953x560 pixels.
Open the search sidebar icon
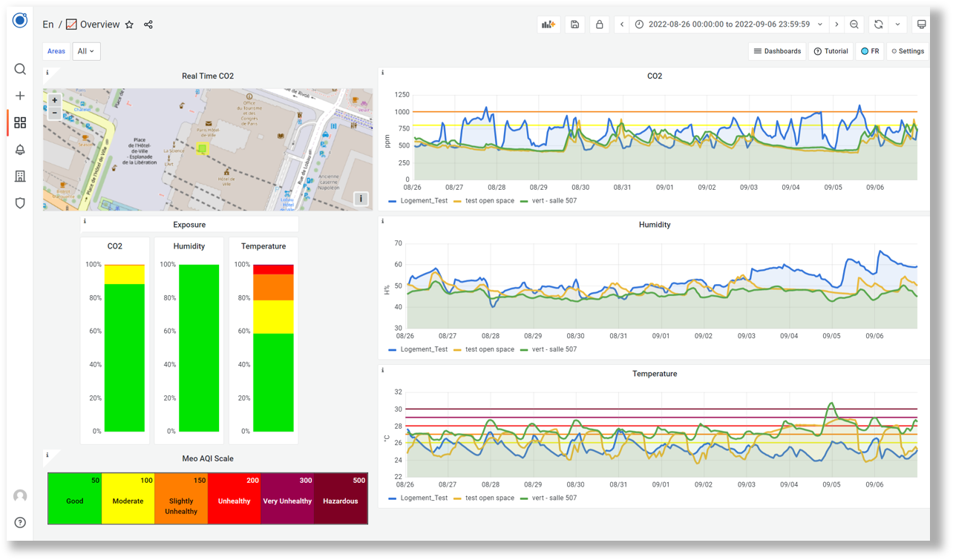pyautogui.click(x=20, y=69)
